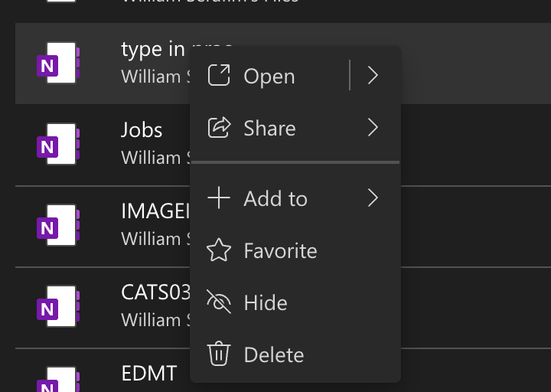The width and height of the screenshot is (551, 392).
Task: Select Hide in the context menu
Action: pyautogui.click(x=295, y=302)
